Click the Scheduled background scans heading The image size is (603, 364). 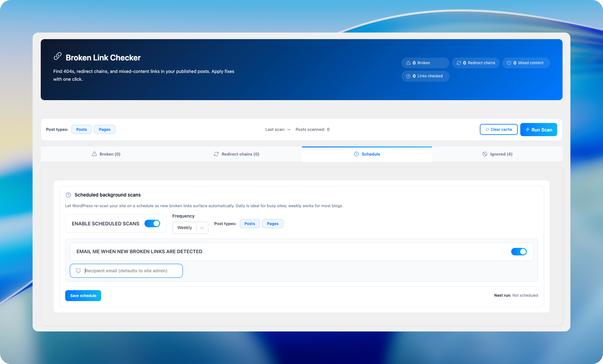(107, 195)
